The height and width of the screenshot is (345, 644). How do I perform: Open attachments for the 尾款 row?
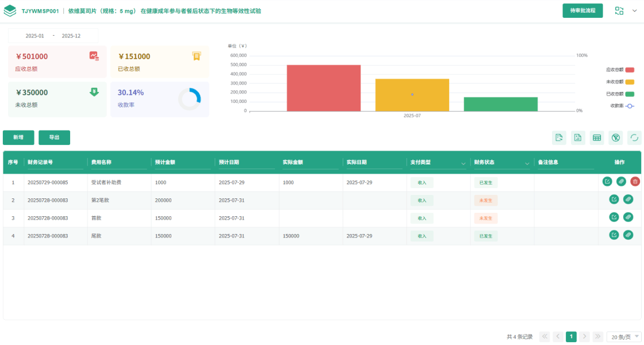pyautogui.click(x=628, y=235)
